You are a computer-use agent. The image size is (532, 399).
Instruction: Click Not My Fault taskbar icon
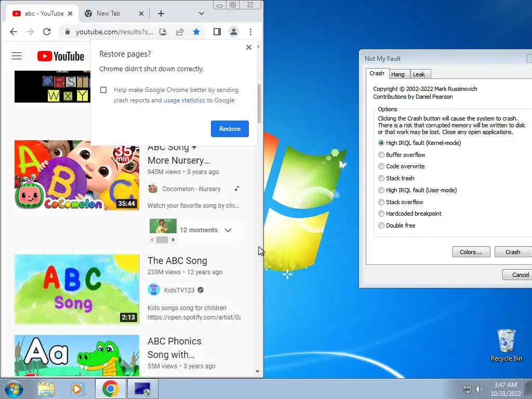pyautogui.click(x=142, y=389)
